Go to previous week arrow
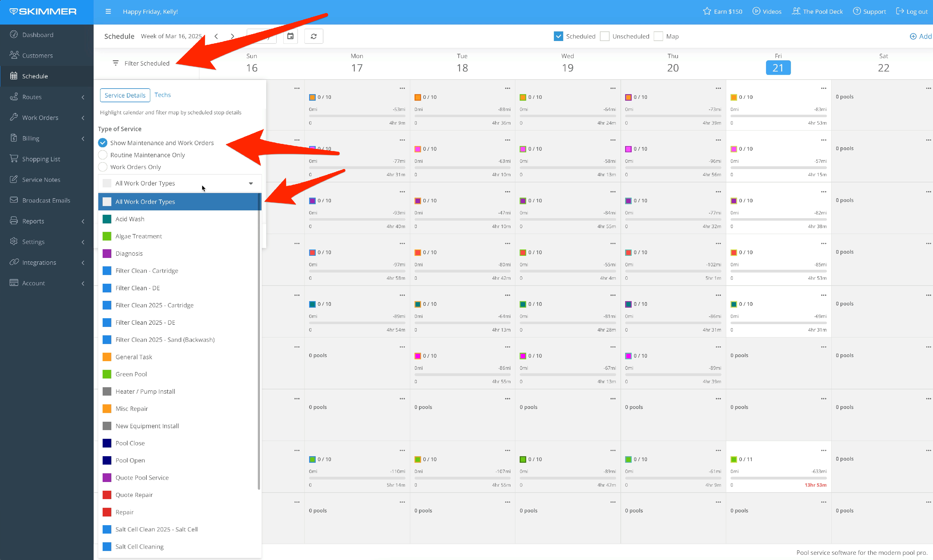Image resolution: width=933 pixels, height=560 pixels. pos(216,36)
